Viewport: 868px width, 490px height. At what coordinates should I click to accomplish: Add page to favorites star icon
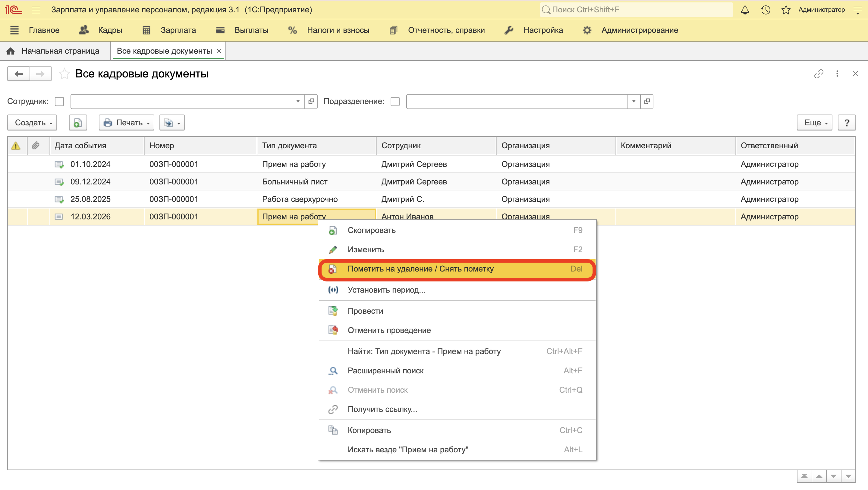(x=64, y=74)
